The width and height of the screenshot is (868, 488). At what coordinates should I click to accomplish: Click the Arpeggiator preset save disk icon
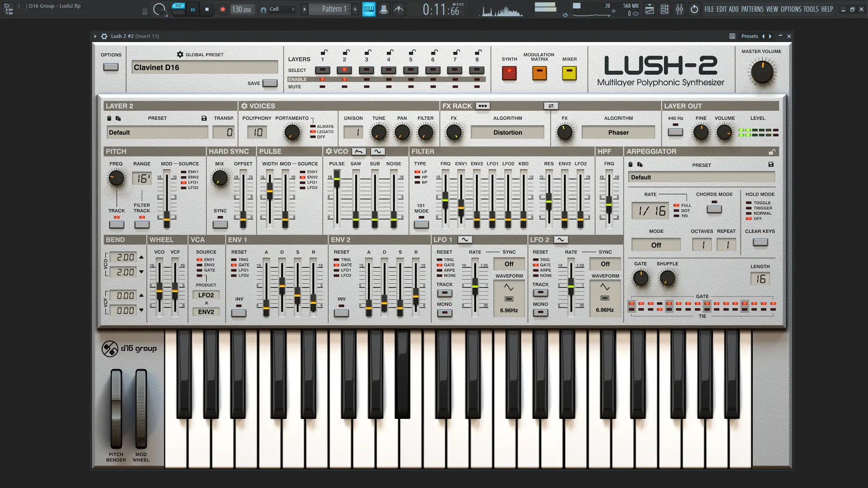tap(771, 164)
